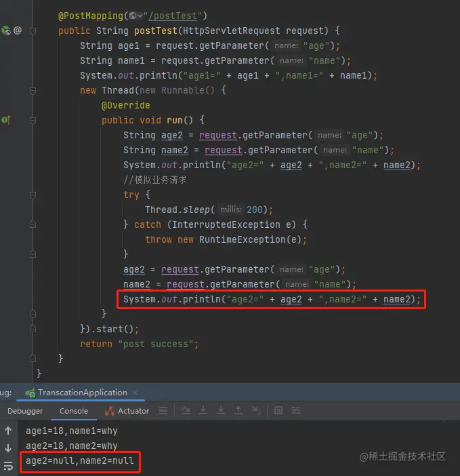This screenshot has width=460, height=476.
Task: Click the 'Thread.sleep' call
Action: pyautogui.click(x=177, y=210)
